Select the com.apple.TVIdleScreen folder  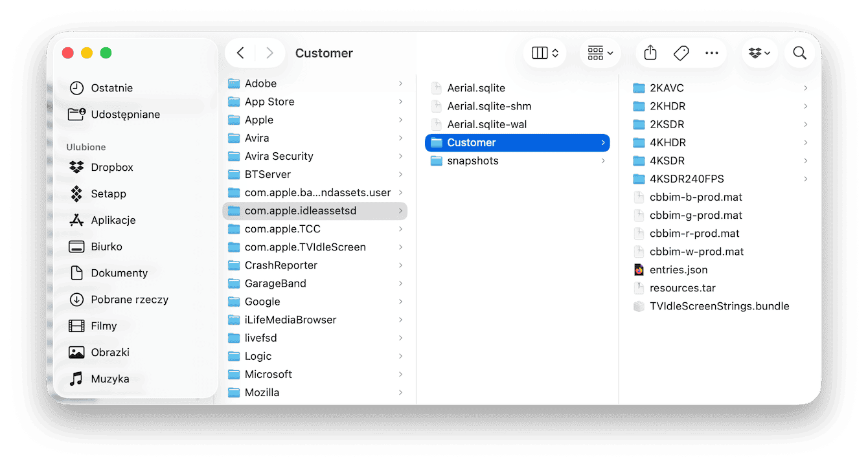(x=315, y=247)
